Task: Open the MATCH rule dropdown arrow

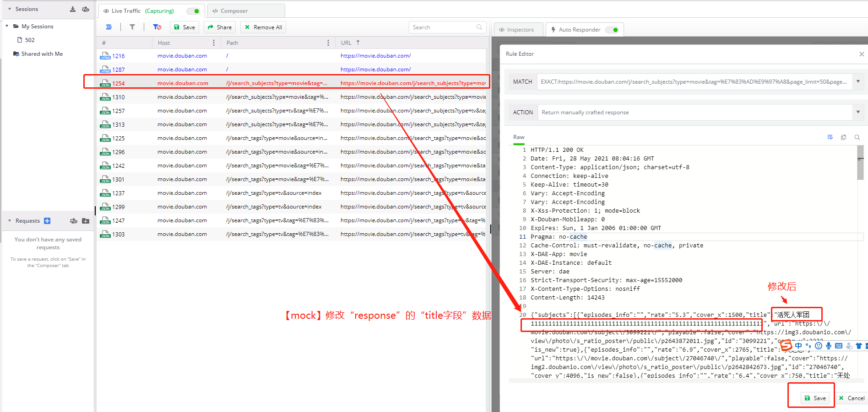Action: tap(858, 82)
